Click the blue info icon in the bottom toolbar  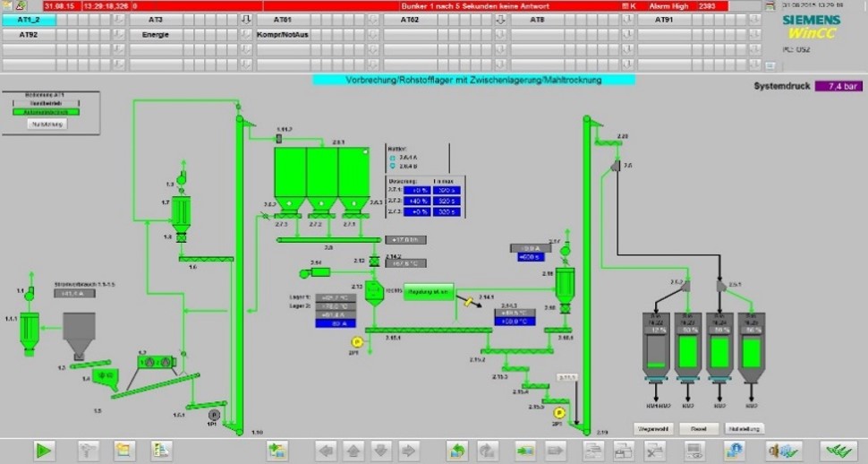[x=734, y=451]
